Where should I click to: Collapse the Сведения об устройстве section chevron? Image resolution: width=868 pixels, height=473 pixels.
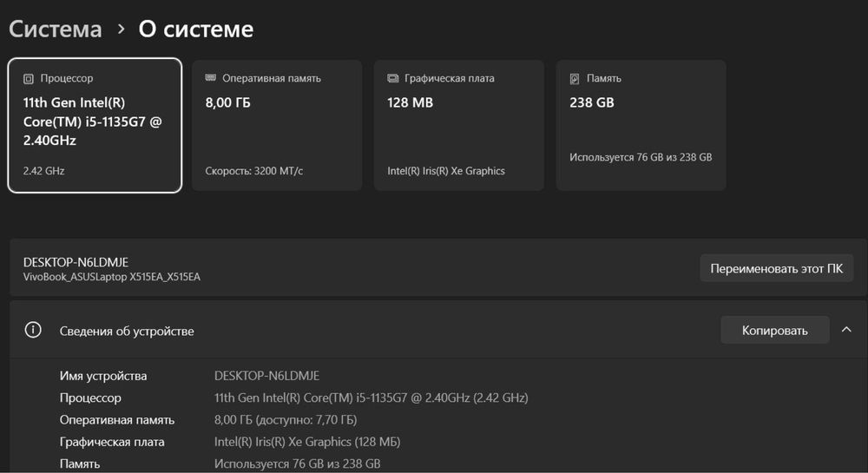click(x=846, y=330)
